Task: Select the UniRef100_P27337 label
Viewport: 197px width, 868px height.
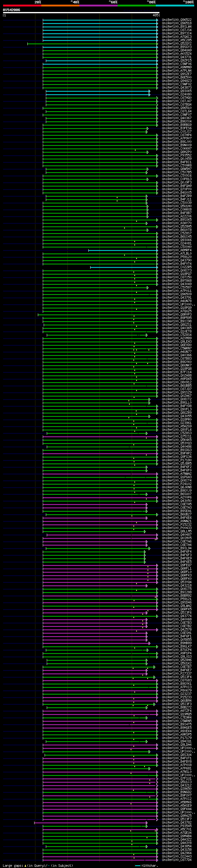Action: [176, 674]
